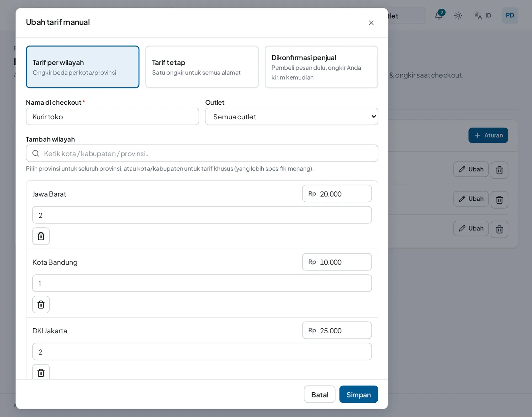This screenshot has width=532, height=417.
Task: Edit the Jawa Barat days field showing 2
Action: tap(202, 215)
